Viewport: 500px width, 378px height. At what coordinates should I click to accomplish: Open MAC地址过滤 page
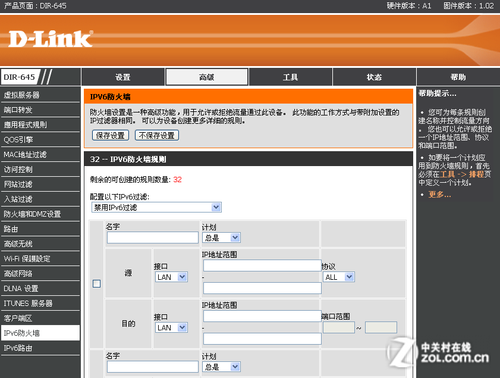click(40, 154)
